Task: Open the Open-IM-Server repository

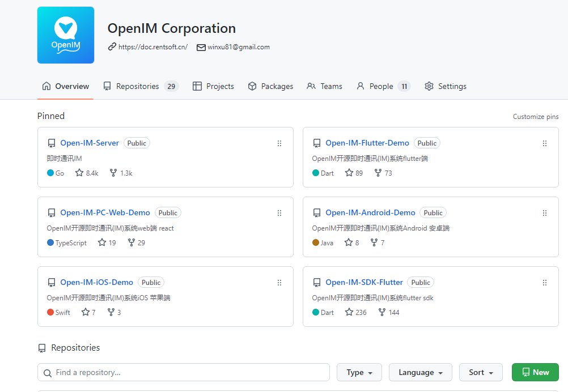Action: 90,143
